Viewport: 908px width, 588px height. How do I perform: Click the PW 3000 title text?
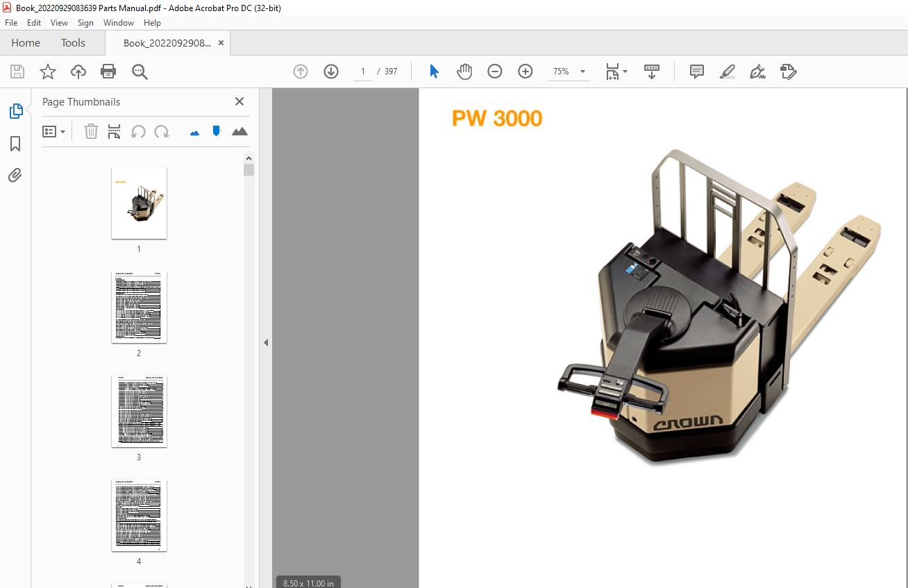[497, 119]
